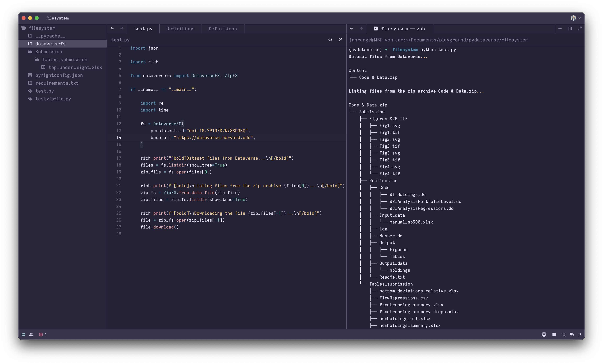Open the GitHub Copilot status icon
The image size is (603, 364).
click(x=544, y=334)
